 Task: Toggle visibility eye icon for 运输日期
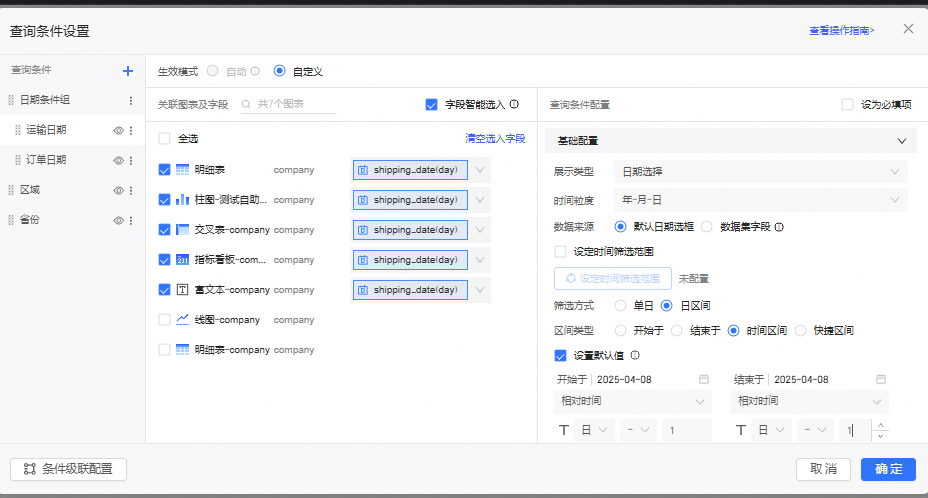coord(118,130)
